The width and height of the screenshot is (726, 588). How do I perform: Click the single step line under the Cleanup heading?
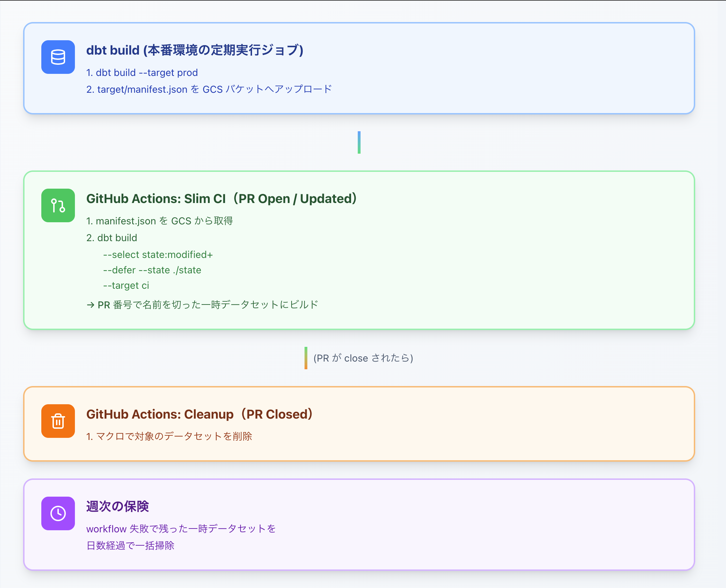[169, 436]
